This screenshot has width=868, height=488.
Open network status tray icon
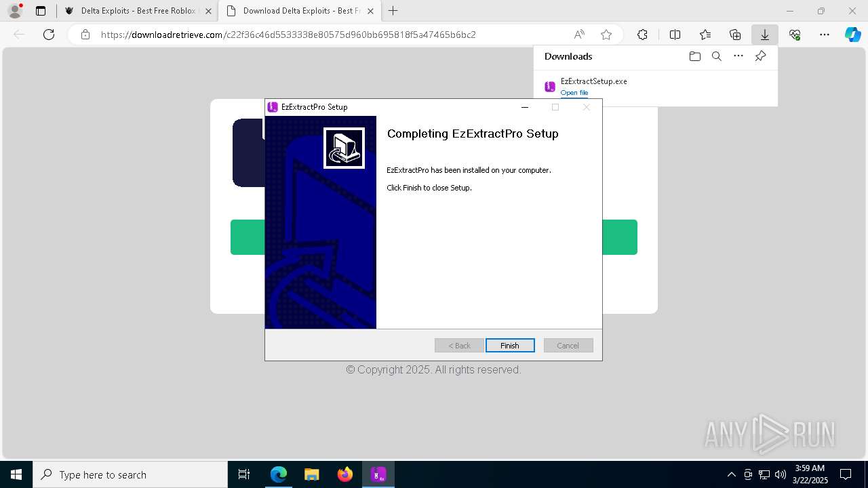(x=764, y=474)
